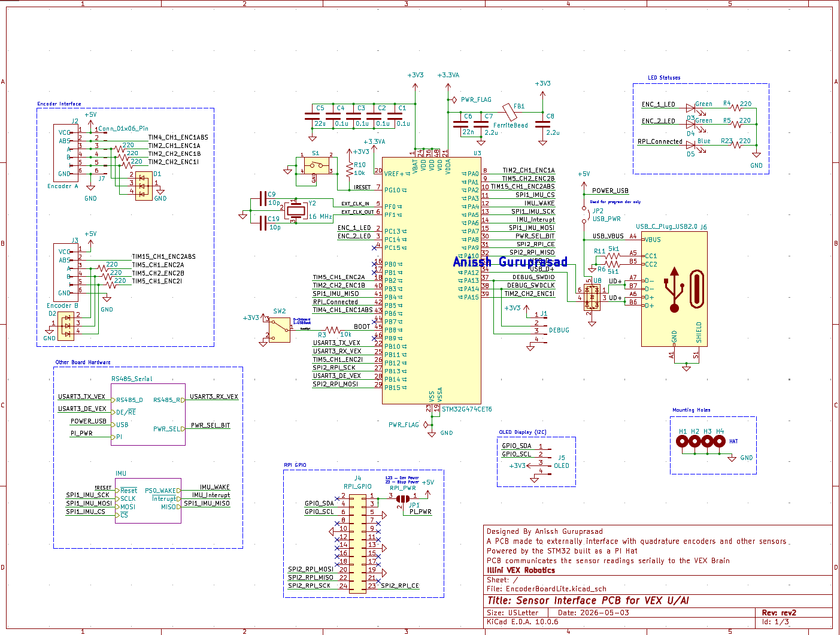
Task: Select the U8 ESD protection symbol
Action: point(592,297)
